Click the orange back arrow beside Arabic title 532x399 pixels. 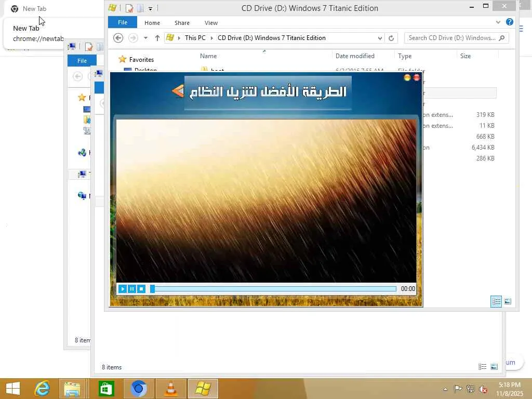(x=178, y=91)
